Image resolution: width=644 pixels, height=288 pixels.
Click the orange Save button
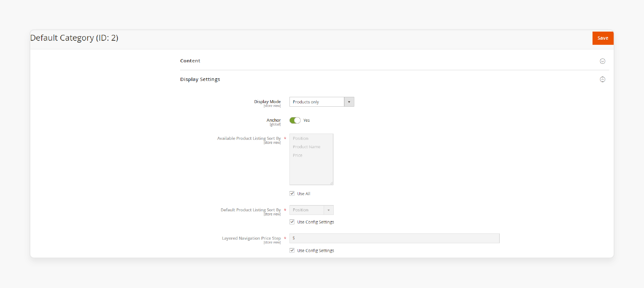click(603, 38)
